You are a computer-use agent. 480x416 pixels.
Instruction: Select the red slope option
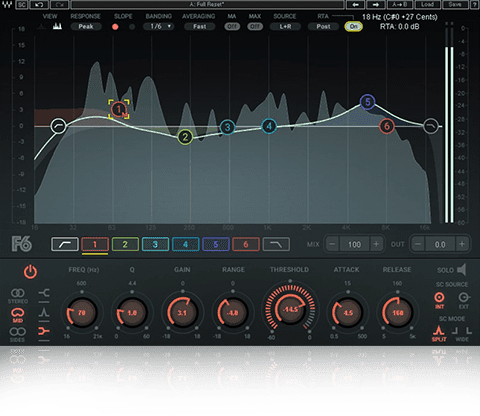(115, 27)
